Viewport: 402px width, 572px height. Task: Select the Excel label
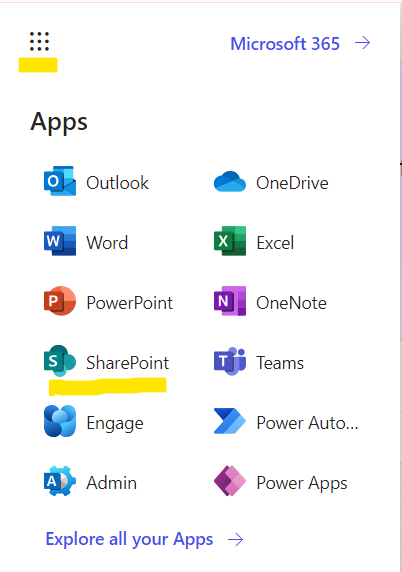coord(275,243)
